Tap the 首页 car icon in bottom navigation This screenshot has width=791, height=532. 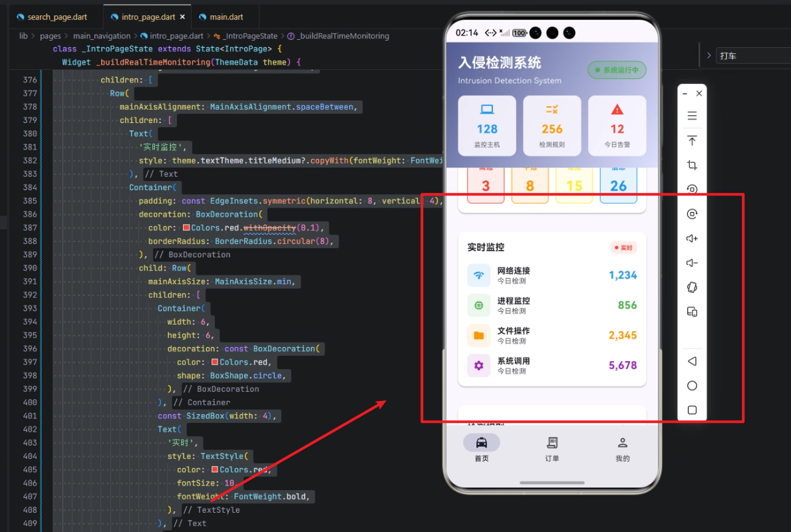point(482,444)
